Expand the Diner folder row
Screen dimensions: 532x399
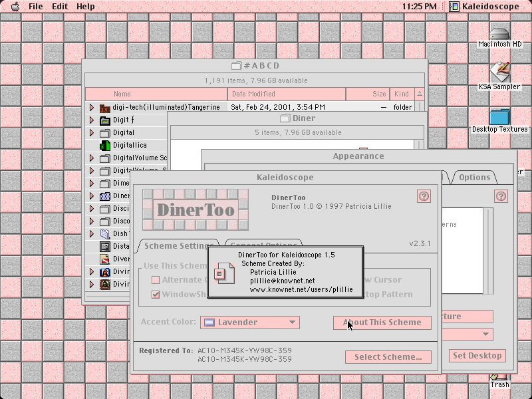click(92, 196)
